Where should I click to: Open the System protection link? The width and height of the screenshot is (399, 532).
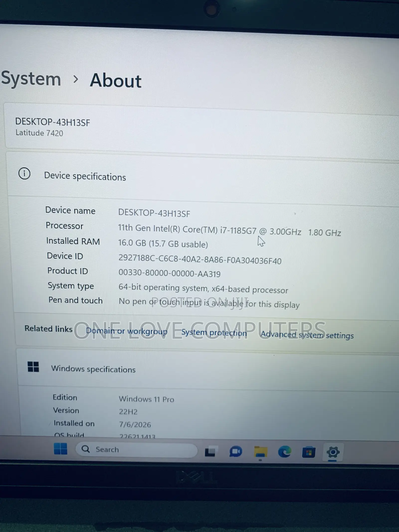click(214, 333)
